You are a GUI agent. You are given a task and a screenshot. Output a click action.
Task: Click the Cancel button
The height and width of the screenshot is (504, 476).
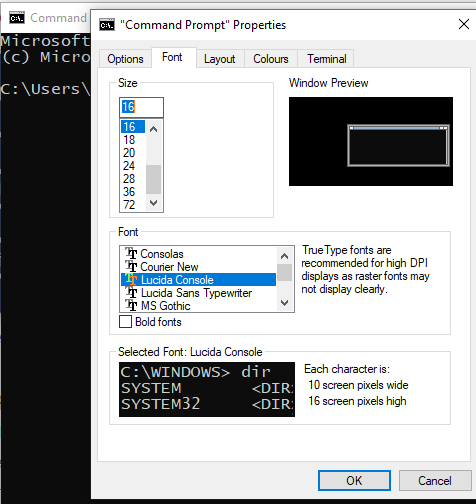(x=435, y=481)
